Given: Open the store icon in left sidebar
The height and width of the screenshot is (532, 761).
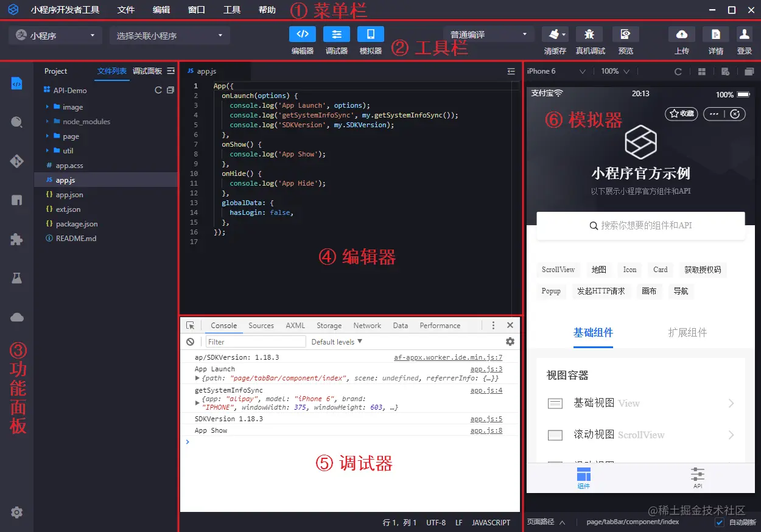Looking at the screenshot, I should click(17, 200).
